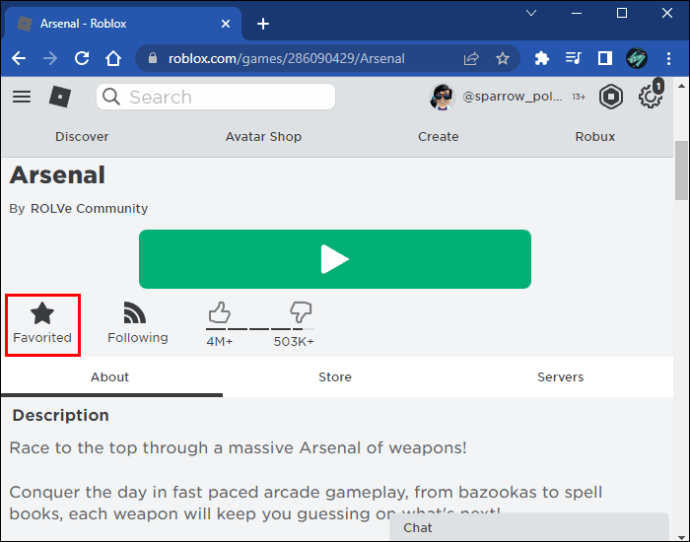
Task: Click the 503K+ dislikes count
Action: 294,341
